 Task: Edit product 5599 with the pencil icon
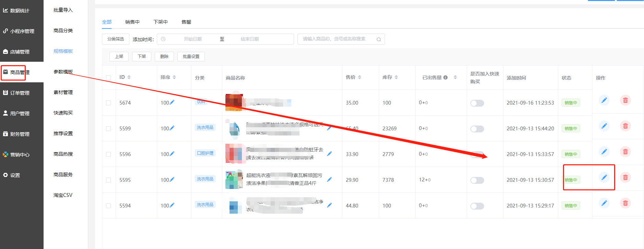pyautogui.click(x=604, y=126)
